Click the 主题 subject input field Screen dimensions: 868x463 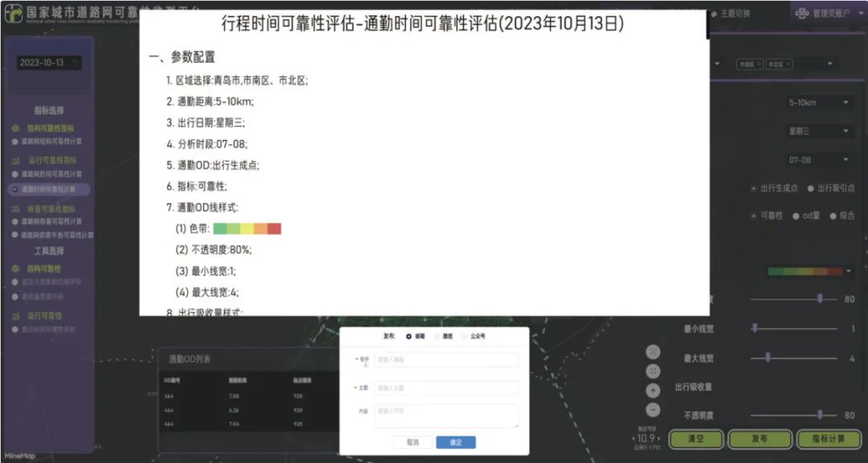point(446,388)
